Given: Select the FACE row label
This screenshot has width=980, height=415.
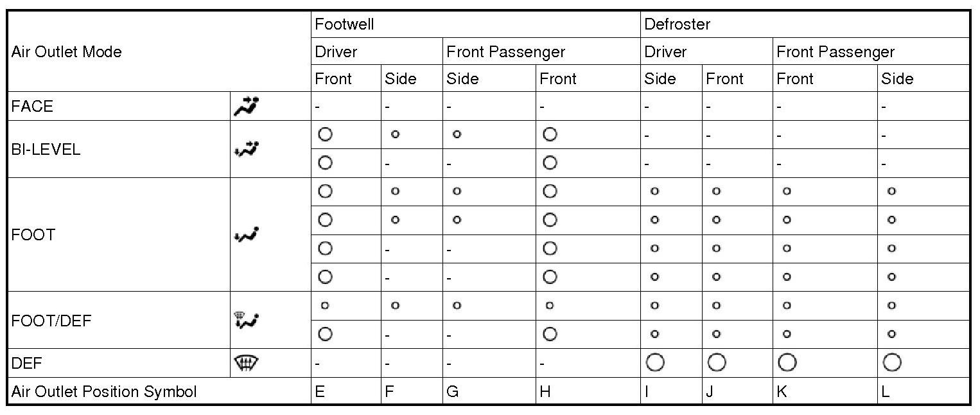Looking at the screenshot, I should (32, 106).
